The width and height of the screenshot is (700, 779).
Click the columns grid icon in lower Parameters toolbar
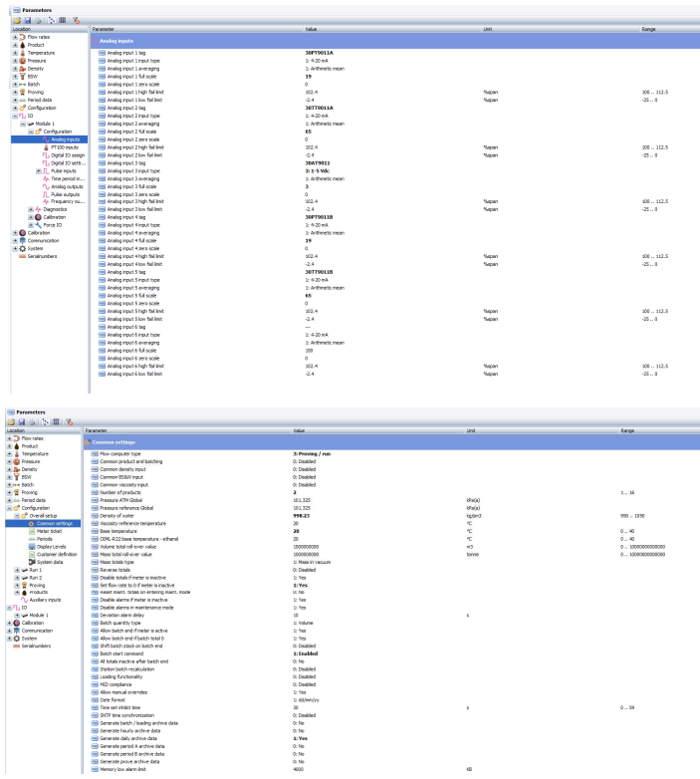pos(56,422)
